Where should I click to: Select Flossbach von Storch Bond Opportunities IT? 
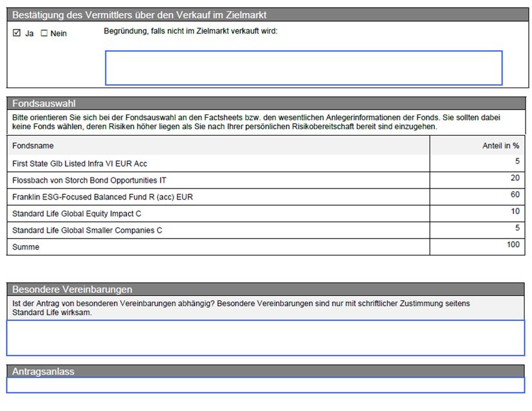click(x=89, y=180)
